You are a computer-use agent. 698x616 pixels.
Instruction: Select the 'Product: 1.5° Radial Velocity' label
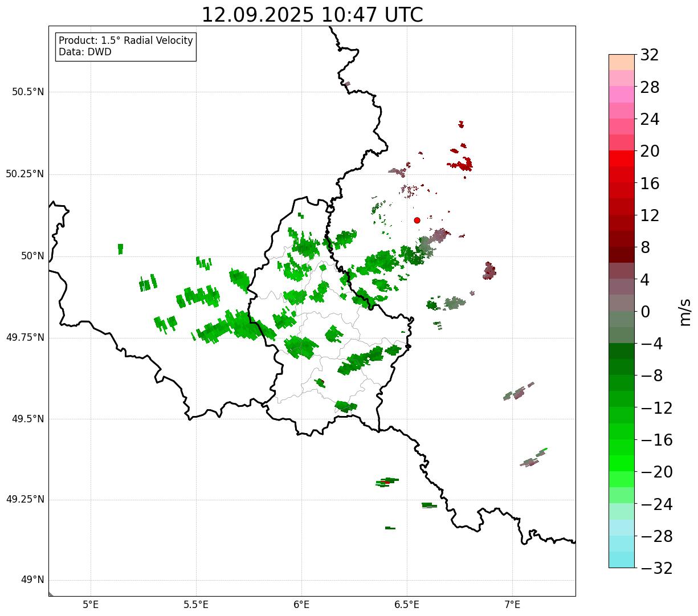126,41
